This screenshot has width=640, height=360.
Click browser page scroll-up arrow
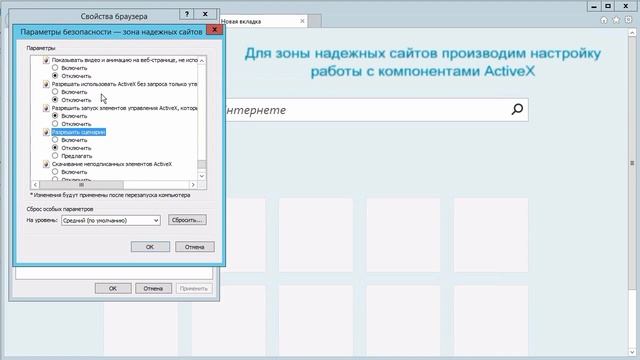pyautogui.click(x=632, y=32)
